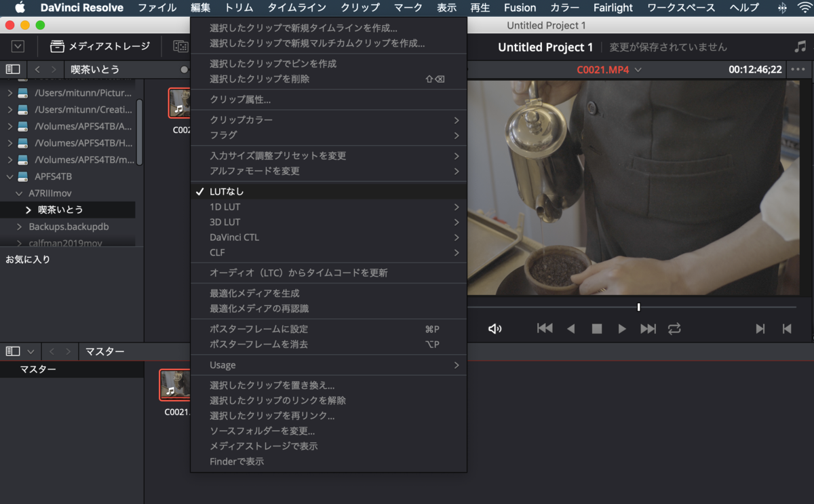
Task: Open the Fairlight menu
Action: (x=613, y=8)
